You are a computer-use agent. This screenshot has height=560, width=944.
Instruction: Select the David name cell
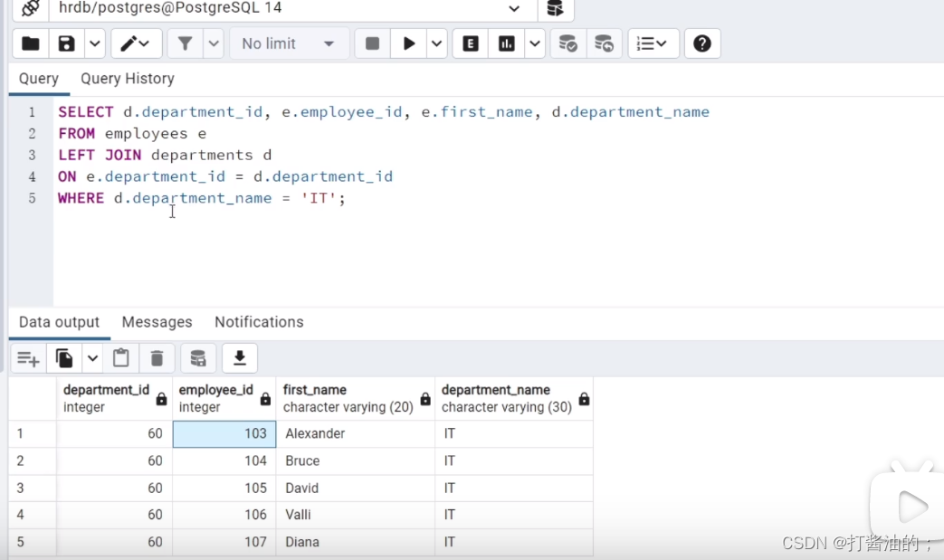pyautogui.click(x=355, y=489)
